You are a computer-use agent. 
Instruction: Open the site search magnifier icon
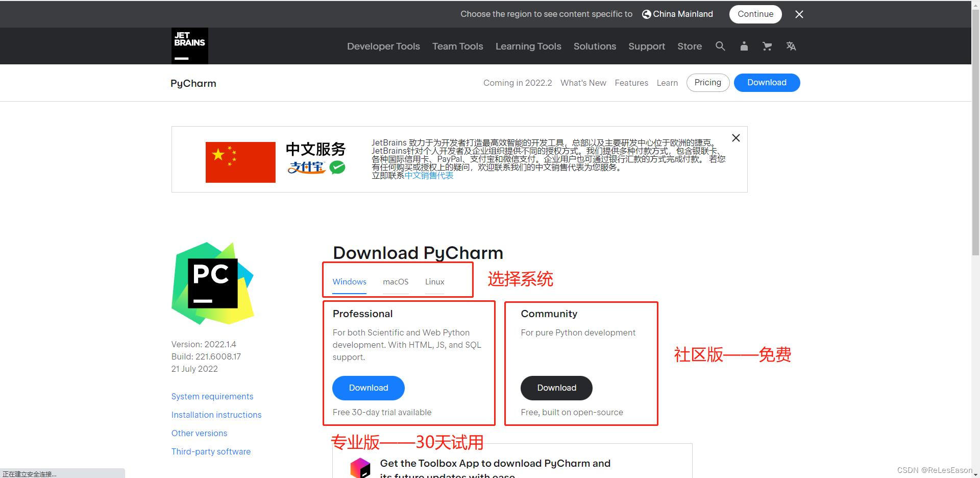coord(720,46)
